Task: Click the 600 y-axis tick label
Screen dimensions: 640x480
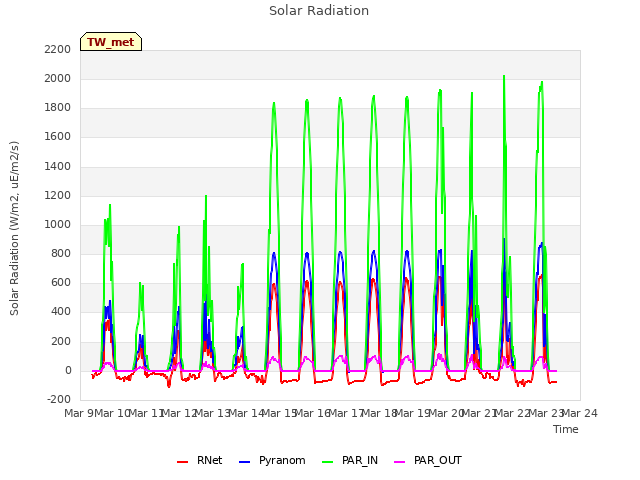Action: [61, 283]
